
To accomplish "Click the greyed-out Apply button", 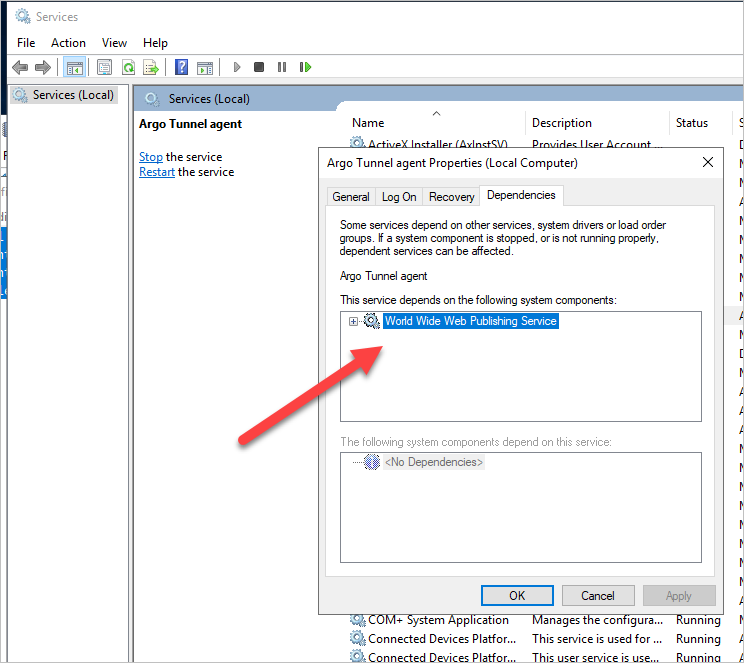I will coord(679,595).
